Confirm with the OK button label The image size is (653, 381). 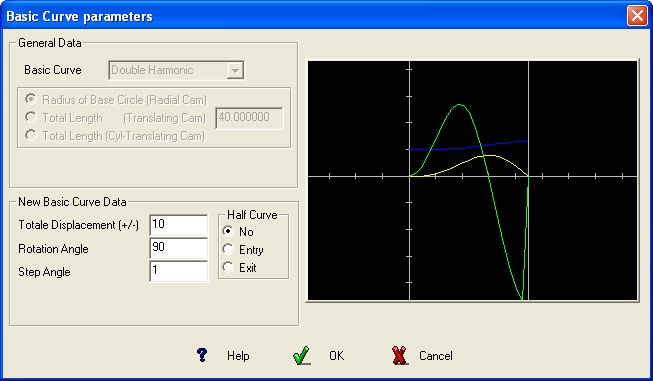336,356
